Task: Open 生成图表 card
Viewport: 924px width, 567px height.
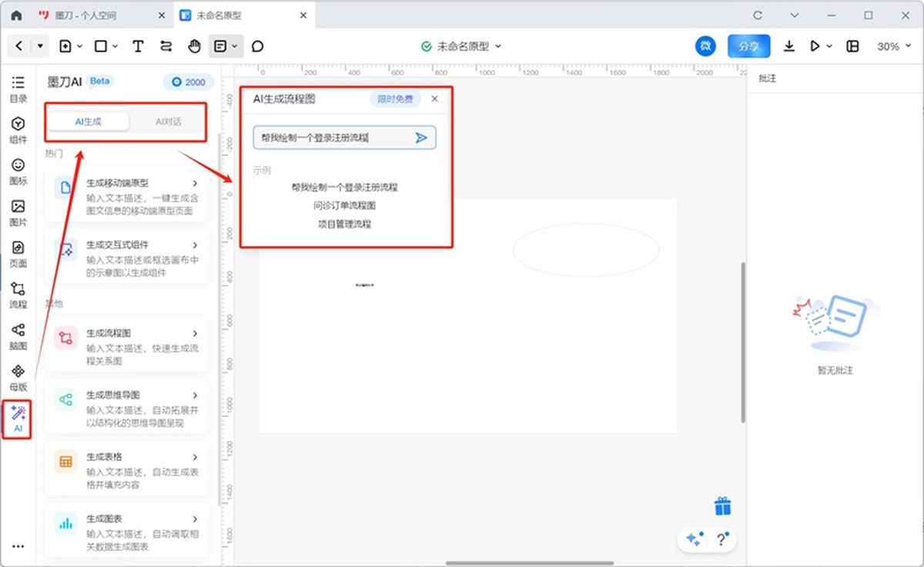Action: (x=127, y=530)
